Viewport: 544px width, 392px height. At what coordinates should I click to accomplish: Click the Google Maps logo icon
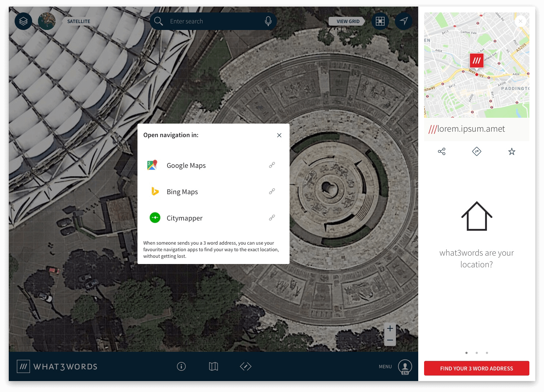click(x=152, y=165)
